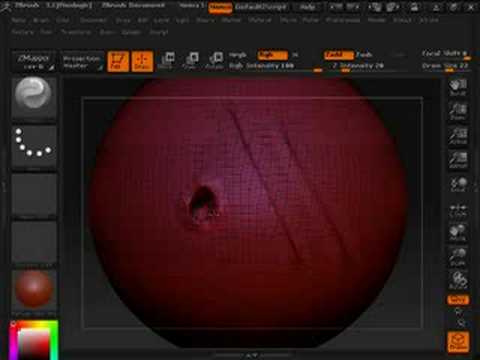Open the Marker menu
The height and width of the screenshot is (360, 480).
click(x=231, y=20)
